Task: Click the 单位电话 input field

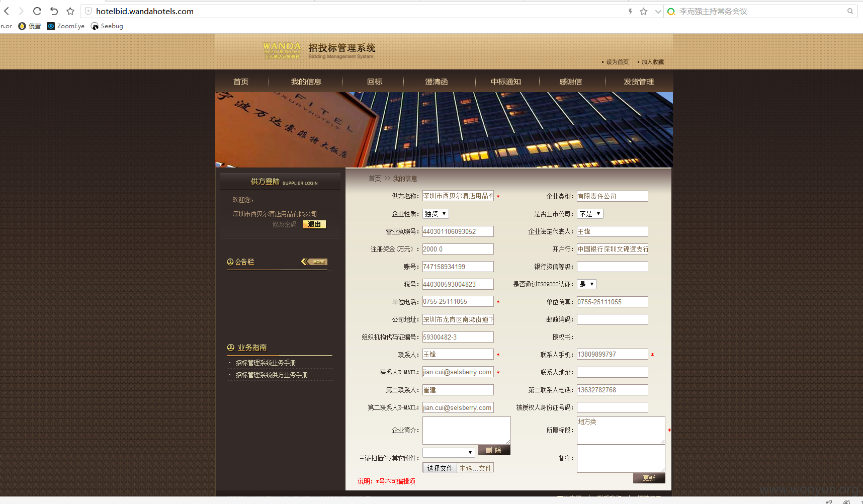Action: (458, 301)
